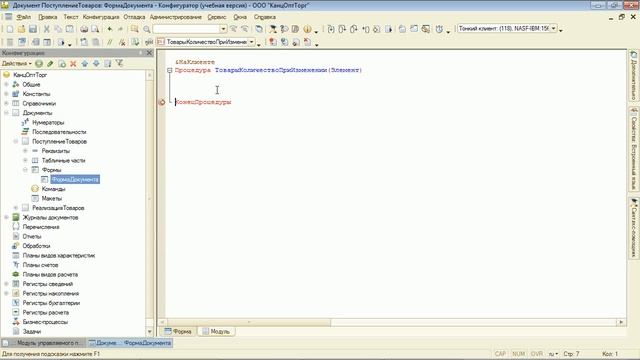This screenshot has height=360, width=640.
Task: Expand the Справочники tree node
Action: tap(7, 103)
